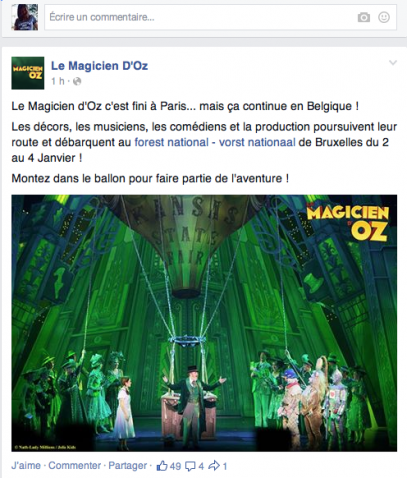Open the post timestamp 1 h
This screenshot has width=407, height=478.
pyautogui.click(x=58, y=81)
